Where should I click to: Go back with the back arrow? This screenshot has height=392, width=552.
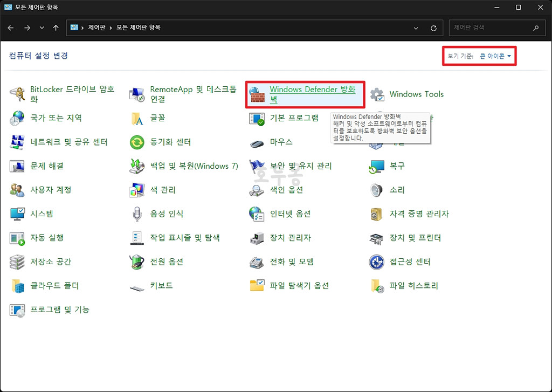click(x=11, y=27)
